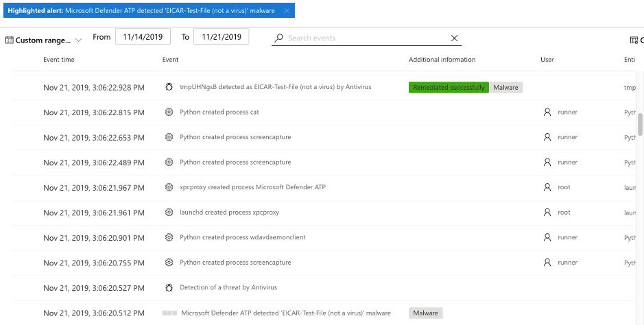The width and height of the screenshot is (644, 325).
Task: Edit the To date field 11/21/2019
Action: [221, 36]
